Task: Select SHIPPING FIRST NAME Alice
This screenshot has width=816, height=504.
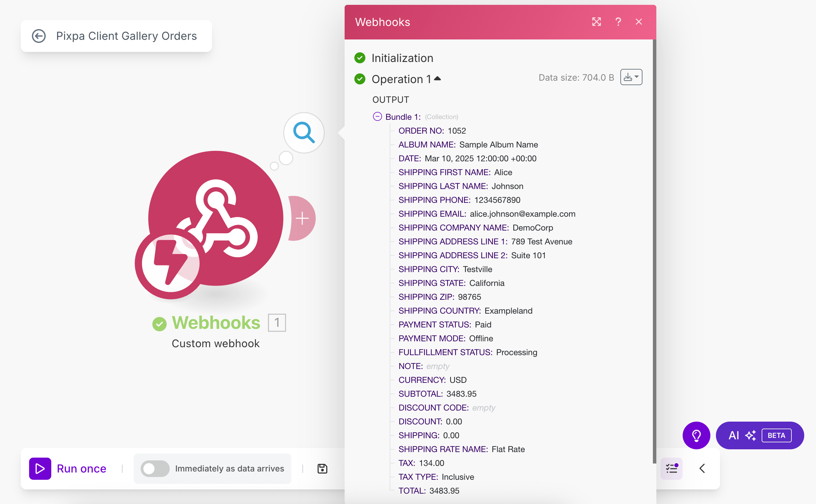Action: (x=455, y=172)
